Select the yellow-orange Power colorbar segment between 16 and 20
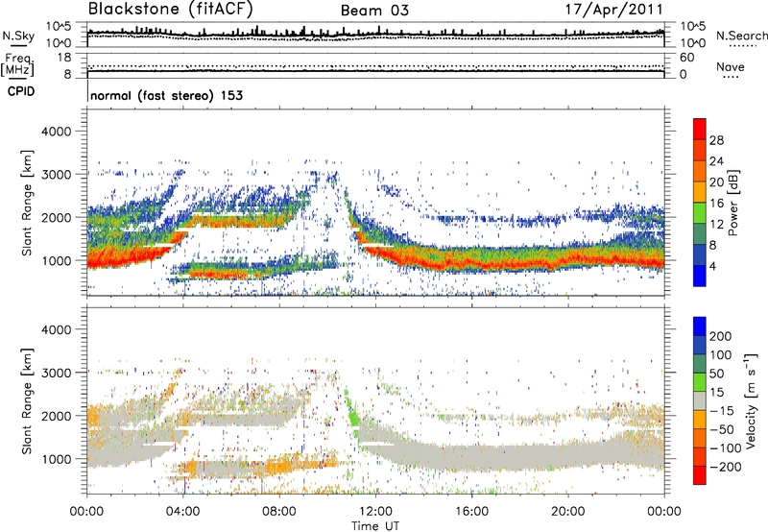 (x=700, y=192)
